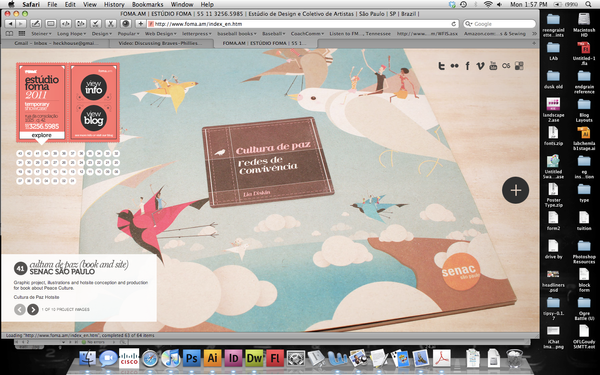
Task: Select project number 01 circle
Action: pos(72,181)
